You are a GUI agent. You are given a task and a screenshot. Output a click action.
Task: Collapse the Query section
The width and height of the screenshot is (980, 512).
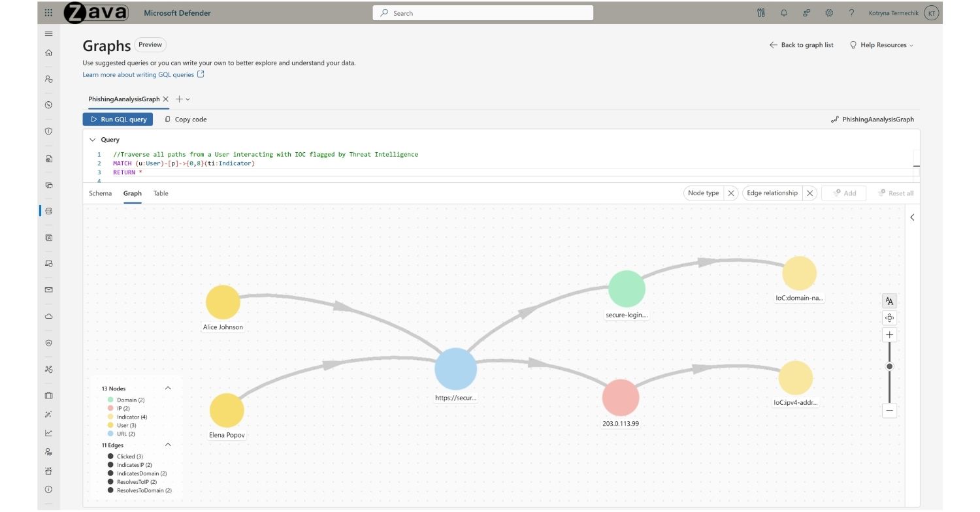pyautogui.click(x=92, y=140)
